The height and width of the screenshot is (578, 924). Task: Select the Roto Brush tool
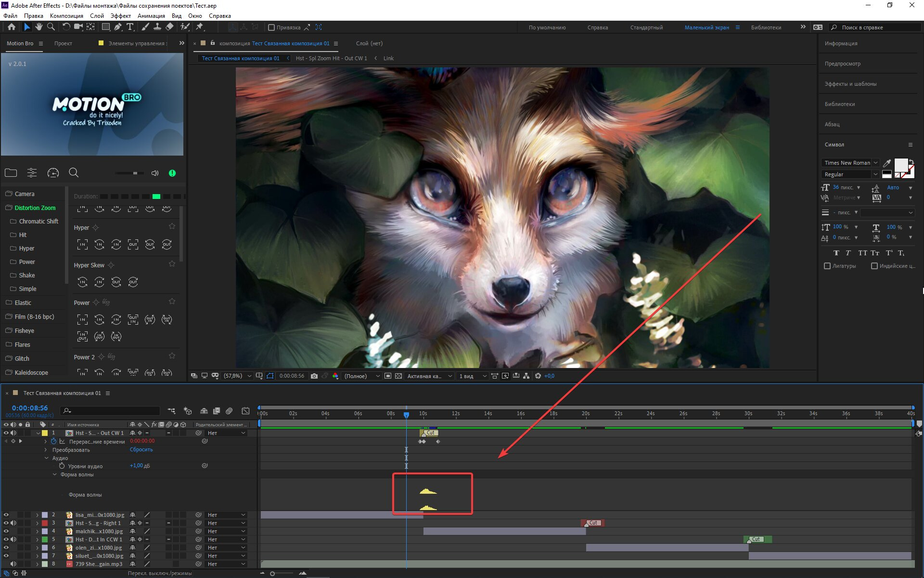pos(184,27)
